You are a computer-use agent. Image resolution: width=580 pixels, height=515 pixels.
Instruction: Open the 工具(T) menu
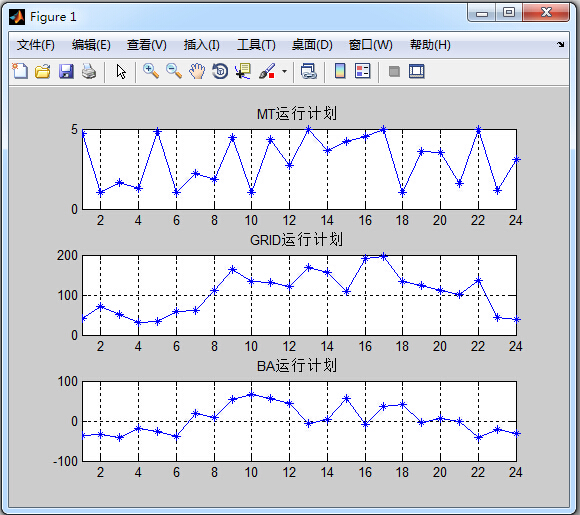256,45
